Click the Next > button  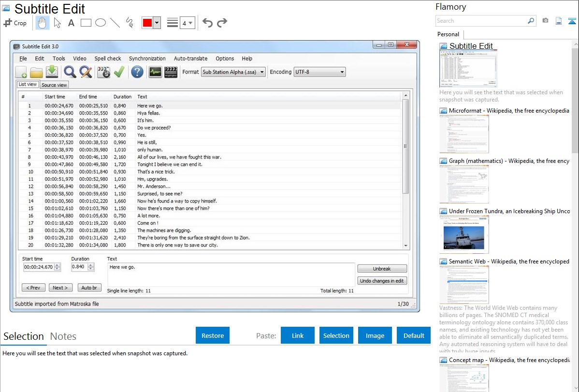60,288
